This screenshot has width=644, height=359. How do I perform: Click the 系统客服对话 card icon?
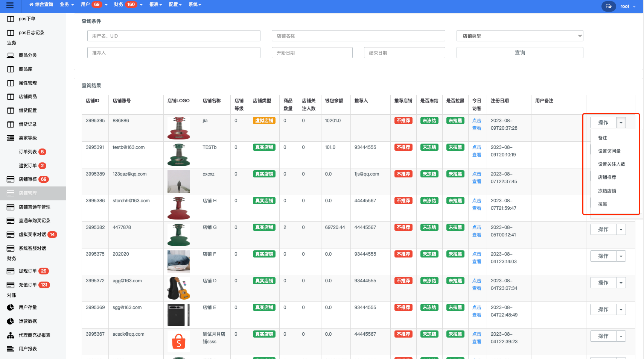pos(11,248)
